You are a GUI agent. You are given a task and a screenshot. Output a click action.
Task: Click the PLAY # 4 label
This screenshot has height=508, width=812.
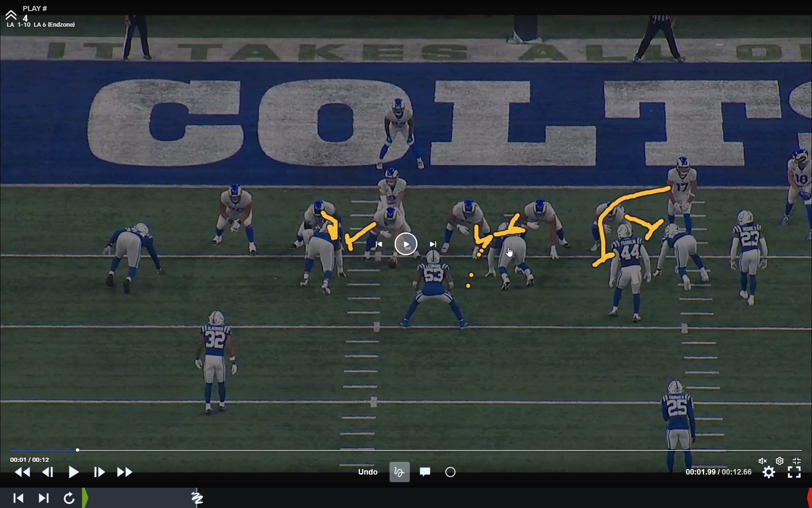click(x=35, y=13)
